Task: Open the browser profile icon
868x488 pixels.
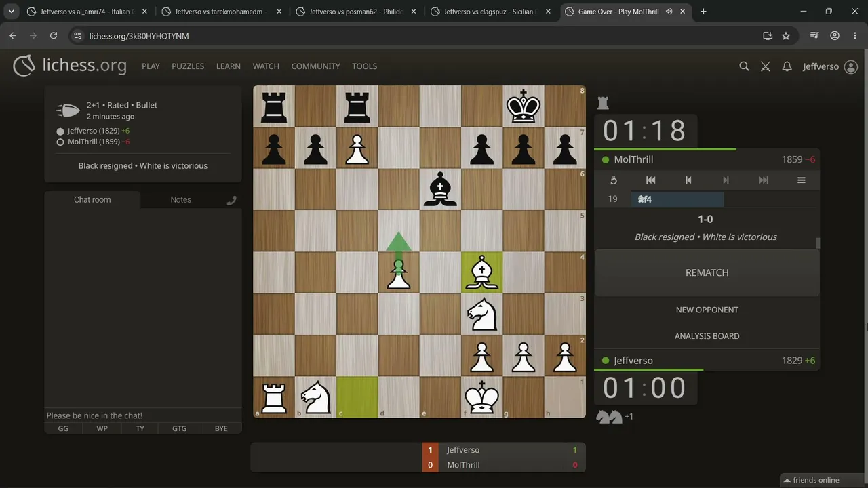Action: [x=835, y=35]
